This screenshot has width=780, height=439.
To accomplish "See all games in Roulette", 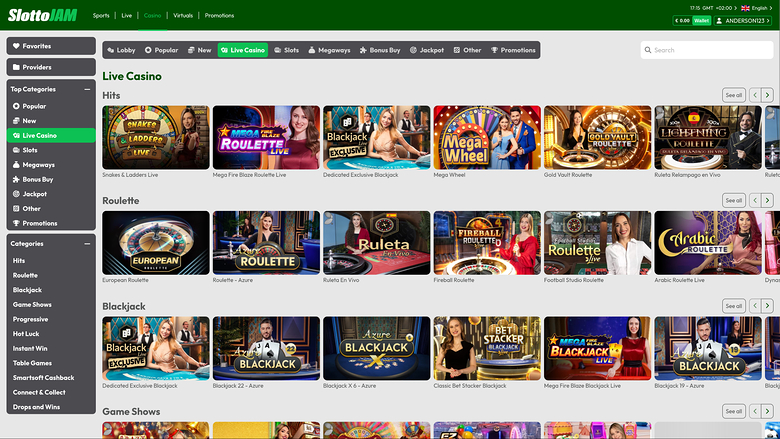I will [734, 200].
